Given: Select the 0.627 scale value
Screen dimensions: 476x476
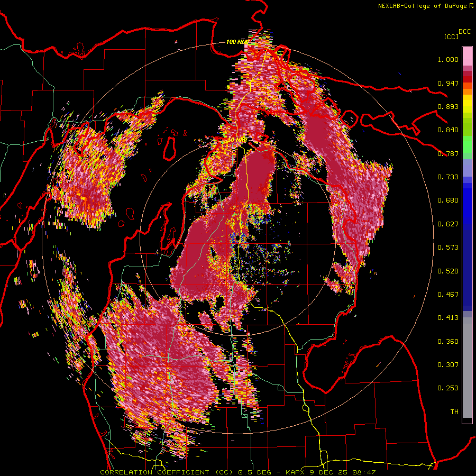Looking at the screenshot, I should (x=448, y=224).
